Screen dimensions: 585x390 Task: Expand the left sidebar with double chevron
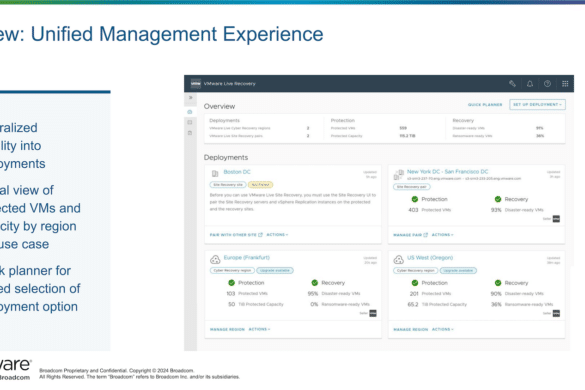pos(190,97)
